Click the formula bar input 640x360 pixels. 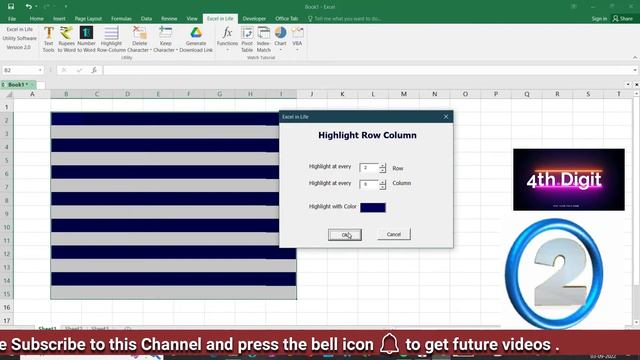[x=367, y=70]
